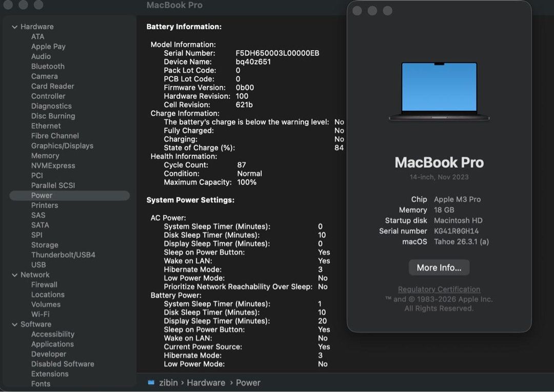Select ATA in the sidebar

tap(37, 37)
